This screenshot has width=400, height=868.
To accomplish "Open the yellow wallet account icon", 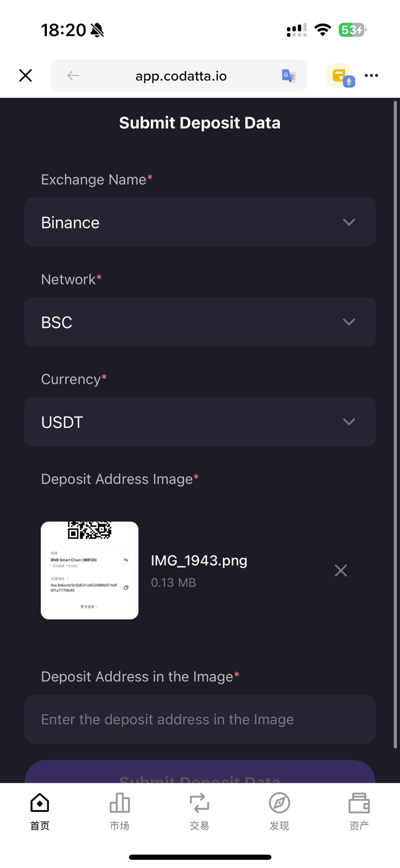I will (x=341, y=76).
